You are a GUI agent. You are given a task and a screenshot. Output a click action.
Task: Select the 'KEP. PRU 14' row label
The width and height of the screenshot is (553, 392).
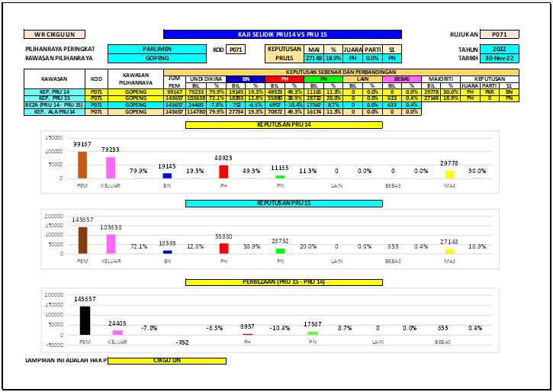click(54, 92)
